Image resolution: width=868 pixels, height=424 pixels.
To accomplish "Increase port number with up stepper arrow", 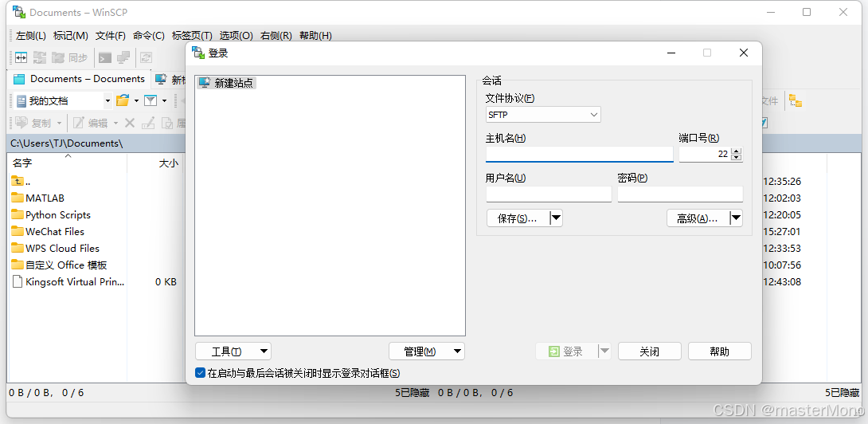I will point(737,150).
